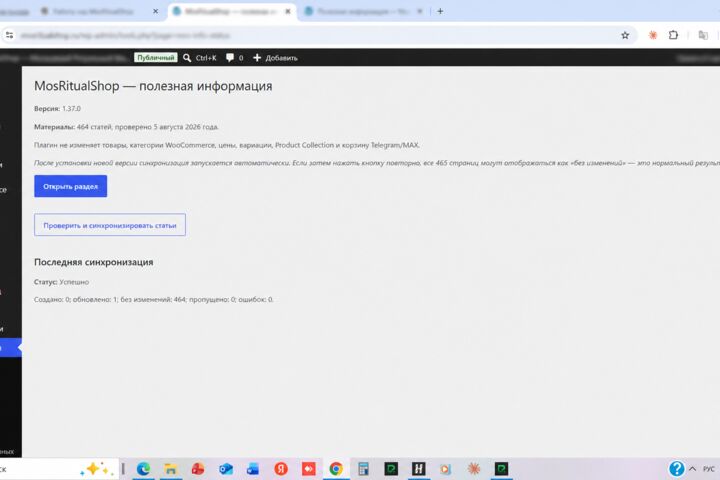Click the blue 'Открыть раздел' button
This screenshot has width=720, height=480.
pyautogui.click(x=70, y=186)
